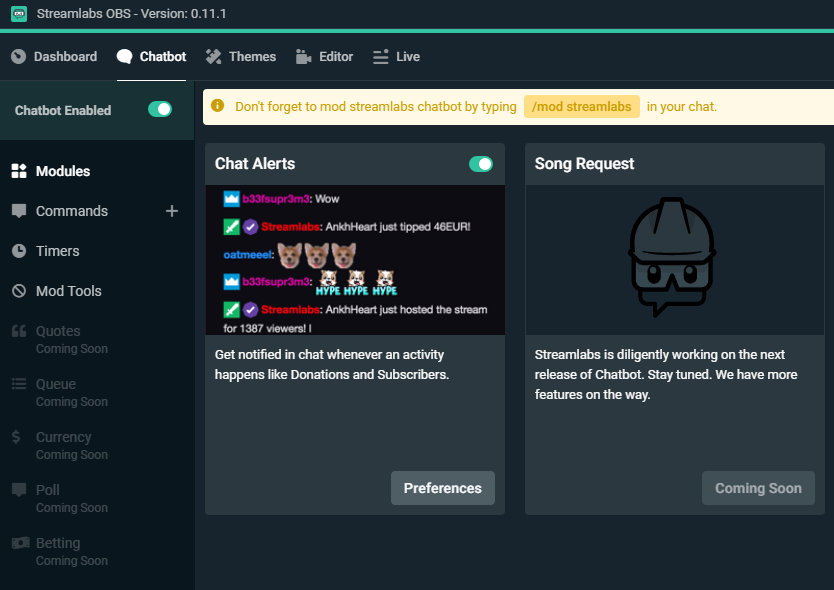Image resolution: width=834 pixels, height=590 pixels.
Task: Click the Themes wand icon
Action: pos(213,56)
